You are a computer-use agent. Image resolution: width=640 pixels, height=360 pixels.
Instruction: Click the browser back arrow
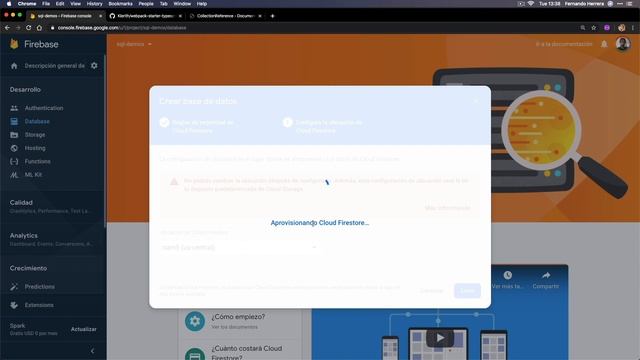point(7,28)
